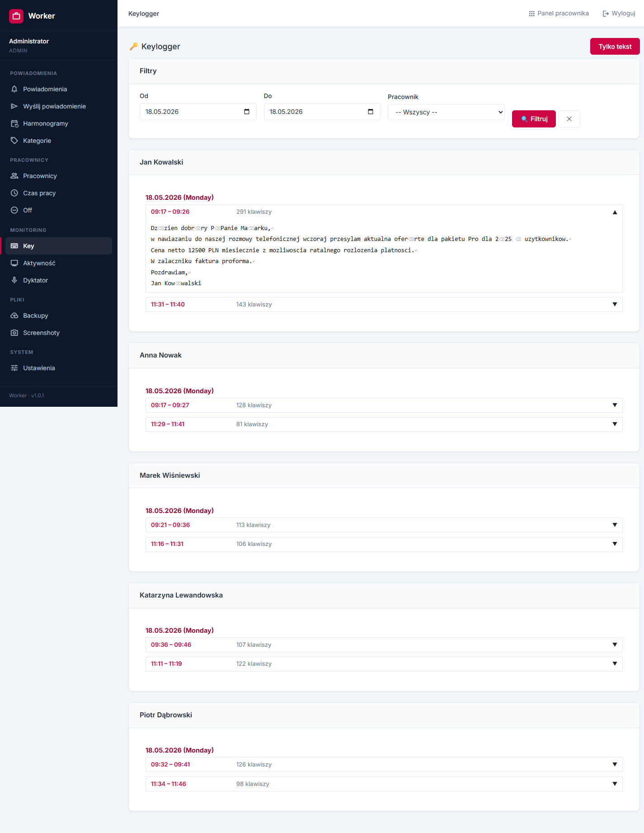This screenshot has width=644, height=833.
Task: Click the Screenshoty camera icon
Action: 14,333
